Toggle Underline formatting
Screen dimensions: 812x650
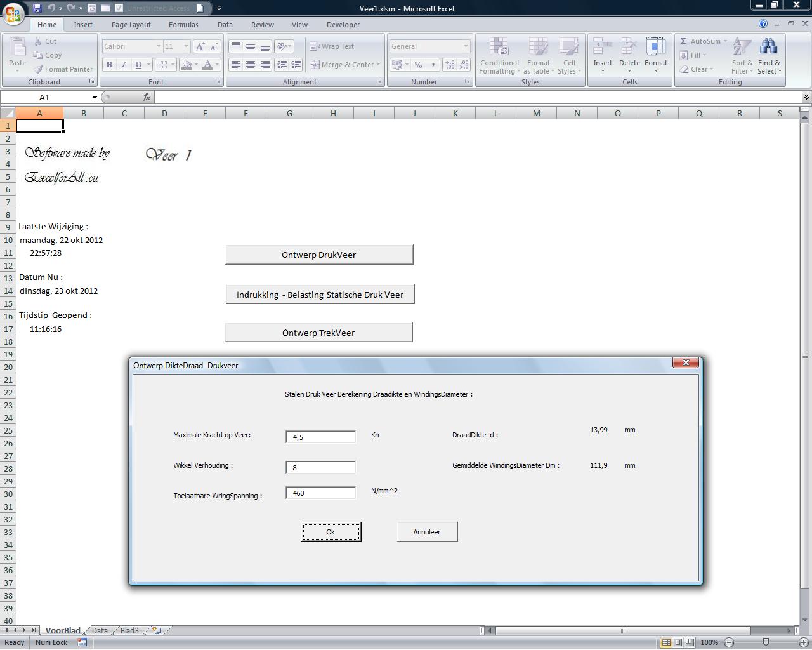[138, 65]
